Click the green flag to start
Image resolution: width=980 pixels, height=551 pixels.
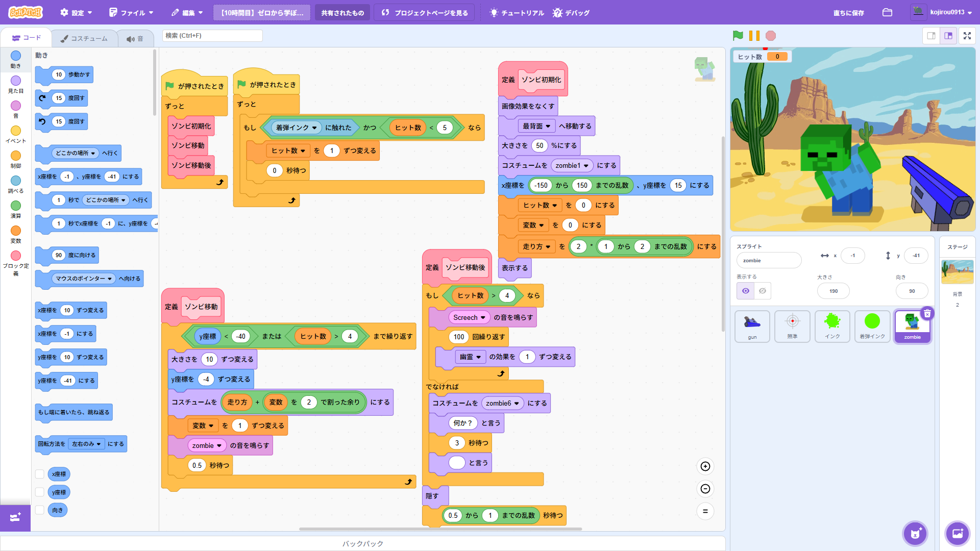(x=738, y=36)
